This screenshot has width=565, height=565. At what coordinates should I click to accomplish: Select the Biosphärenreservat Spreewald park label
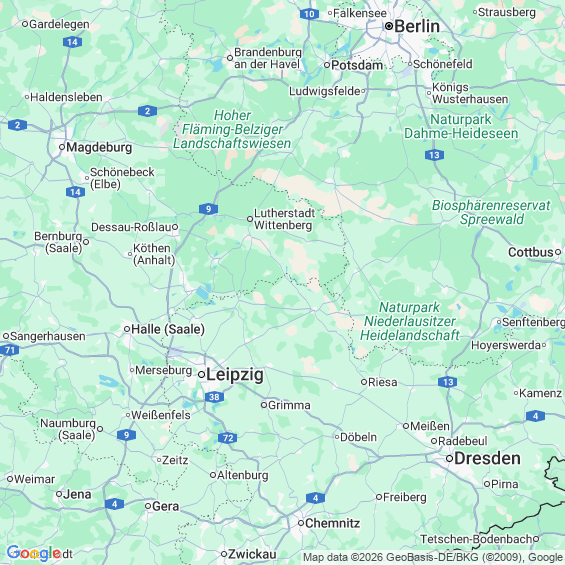point(491,212)
